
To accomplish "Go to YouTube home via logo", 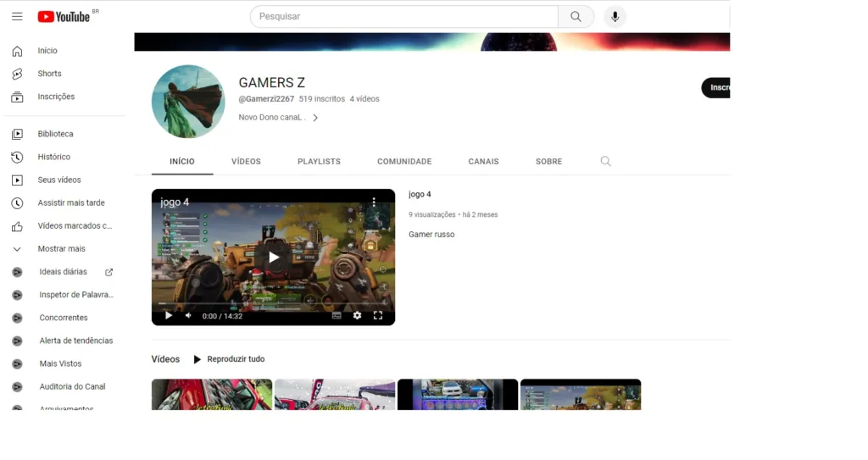I will [64, 17].
